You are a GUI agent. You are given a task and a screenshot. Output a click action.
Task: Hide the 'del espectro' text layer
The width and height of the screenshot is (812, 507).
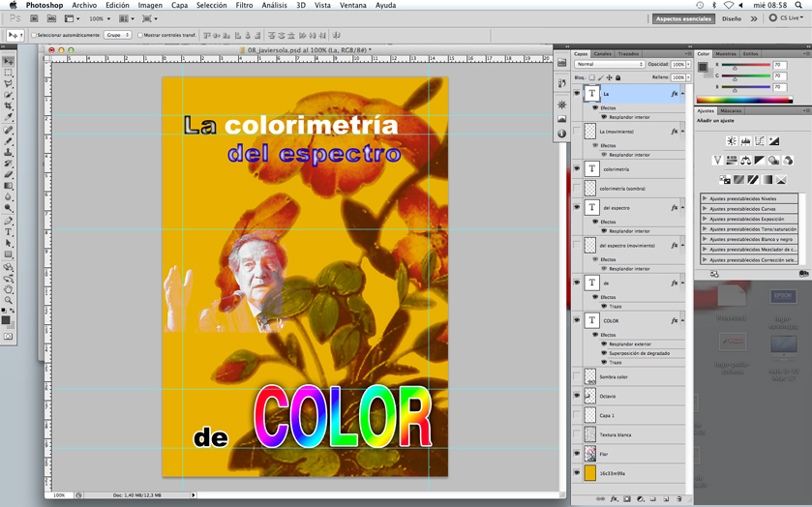coord(577,207)
